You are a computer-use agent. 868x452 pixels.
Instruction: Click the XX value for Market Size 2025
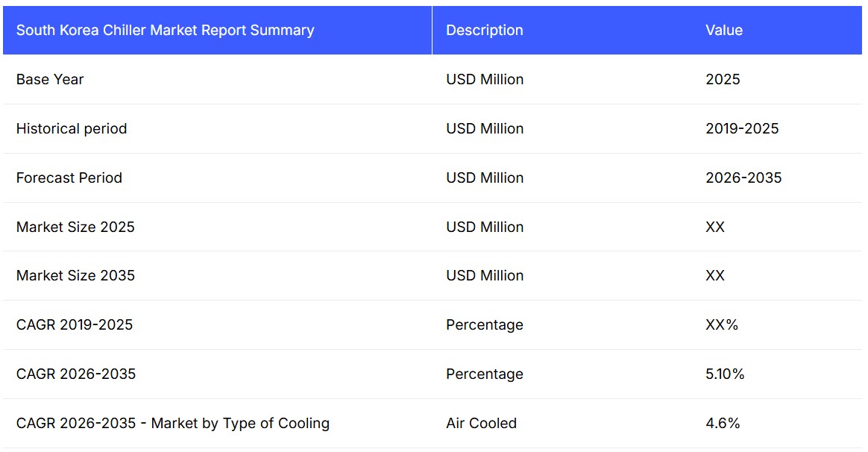(715, 227)
